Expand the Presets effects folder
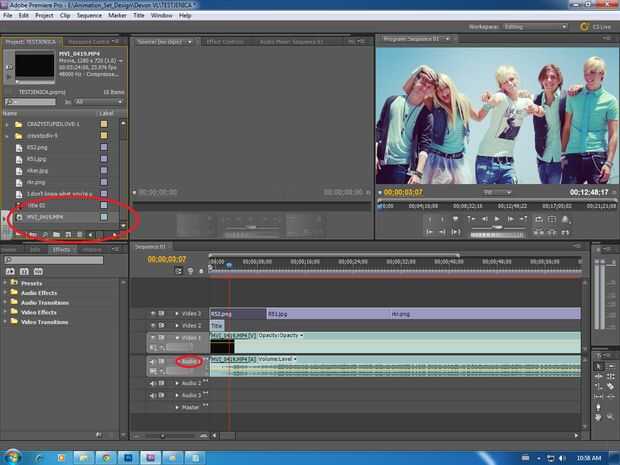Viewport: 620px width, 465px height. [x=6, y=283]
